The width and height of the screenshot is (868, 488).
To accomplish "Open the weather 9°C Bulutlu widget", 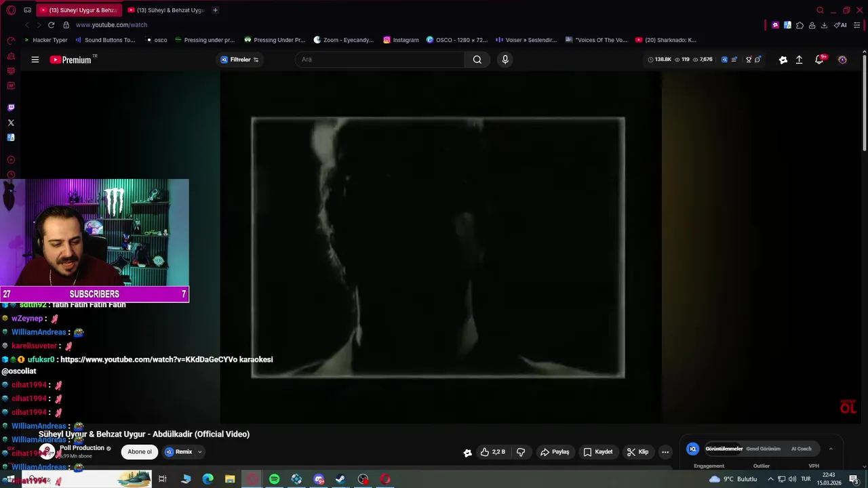I will click(x=732, y=479).
